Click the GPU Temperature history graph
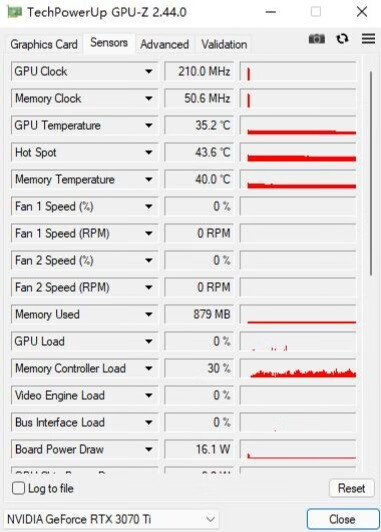This screenshot has width=381, height=532. pos(298,126)
